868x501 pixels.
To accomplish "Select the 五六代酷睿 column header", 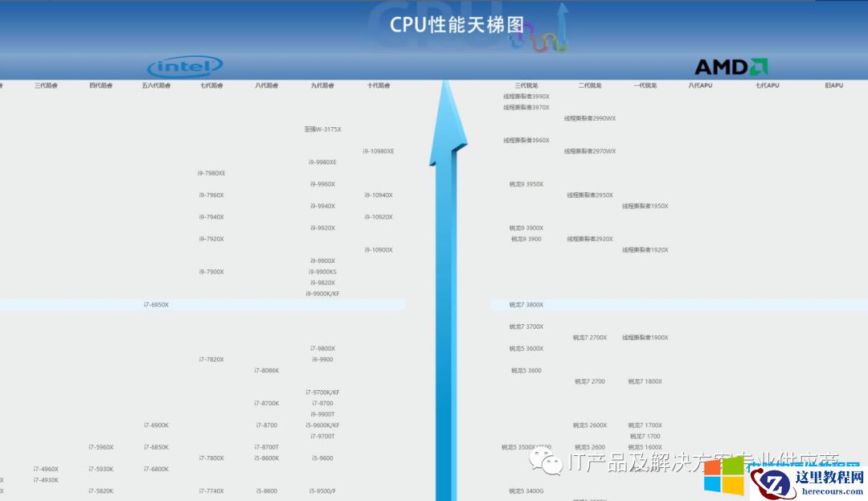I will tap(156, 85).
